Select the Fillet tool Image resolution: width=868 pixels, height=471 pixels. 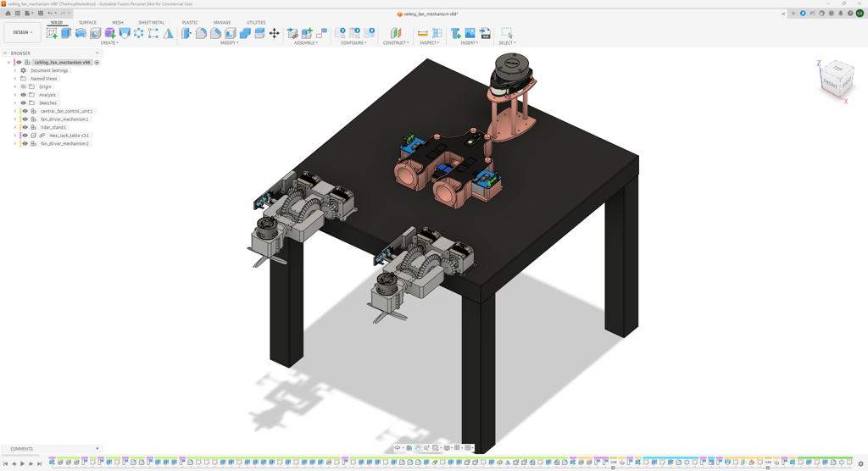coord(201,33)
